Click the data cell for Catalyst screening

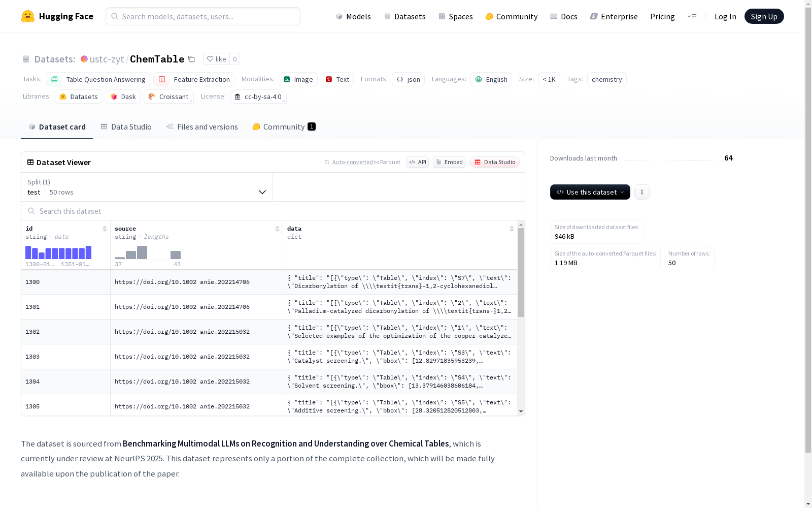(400, 357)
